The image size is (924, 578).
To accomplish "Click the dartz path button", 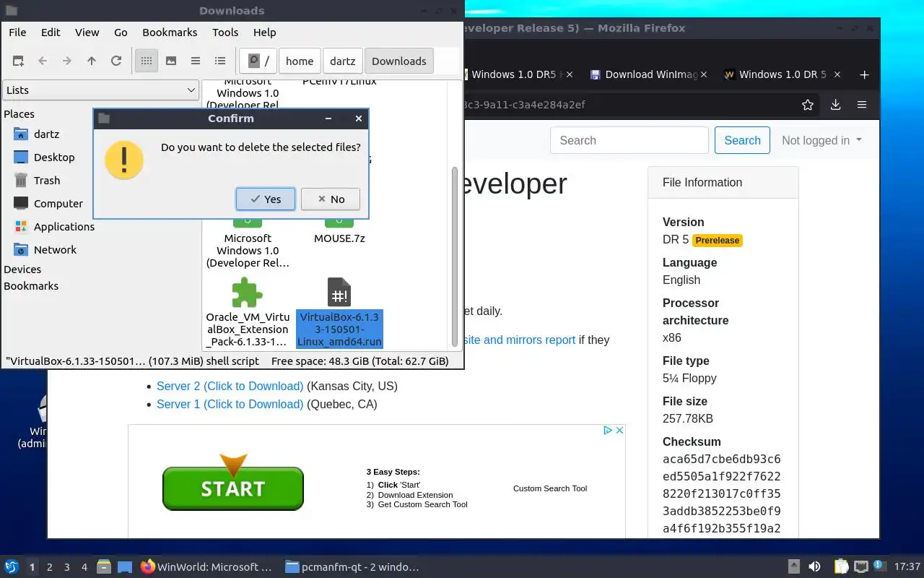I will (343, 61).
